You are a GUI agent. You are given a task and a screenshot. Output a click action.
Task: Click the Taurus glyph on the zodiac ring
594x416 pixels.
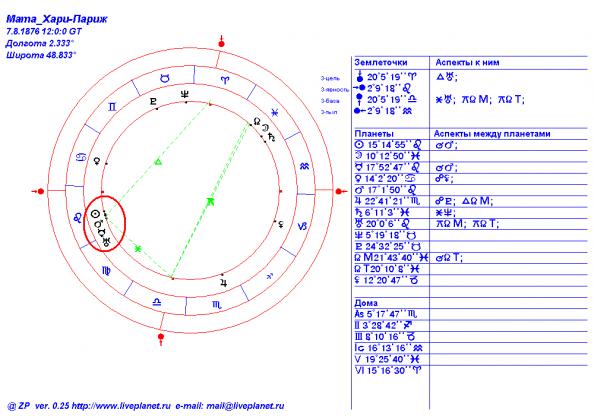click(x=164, y=78)
